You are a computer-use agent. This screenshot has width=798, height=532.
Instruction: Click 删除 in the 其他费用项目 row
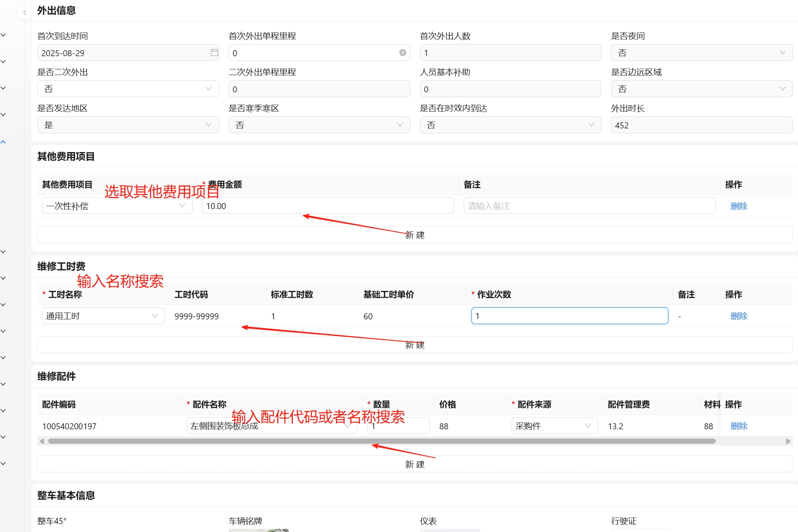pyautogui.click(x=739, y=206)
